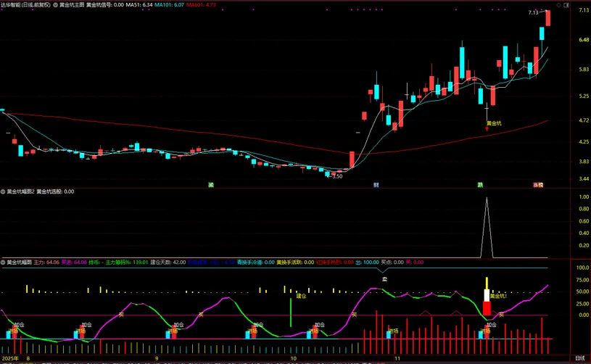
Task: Click the 7.13 high price annotation
Action: (x=533, y=12)
